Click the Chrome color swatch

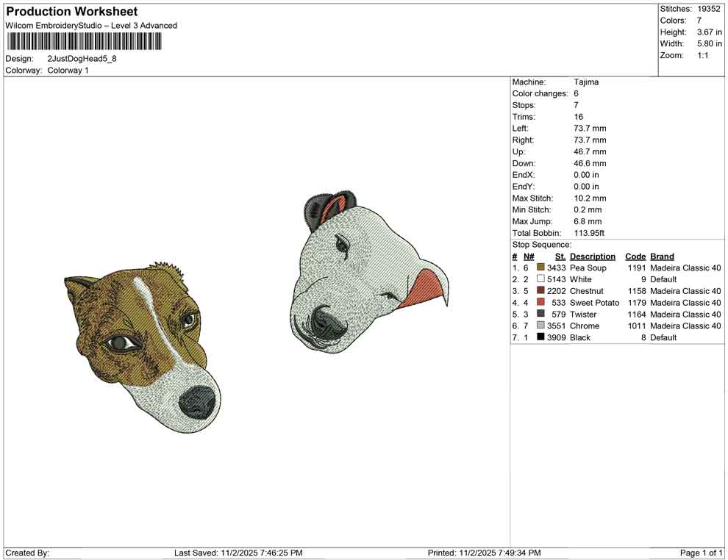coord(542,326)
